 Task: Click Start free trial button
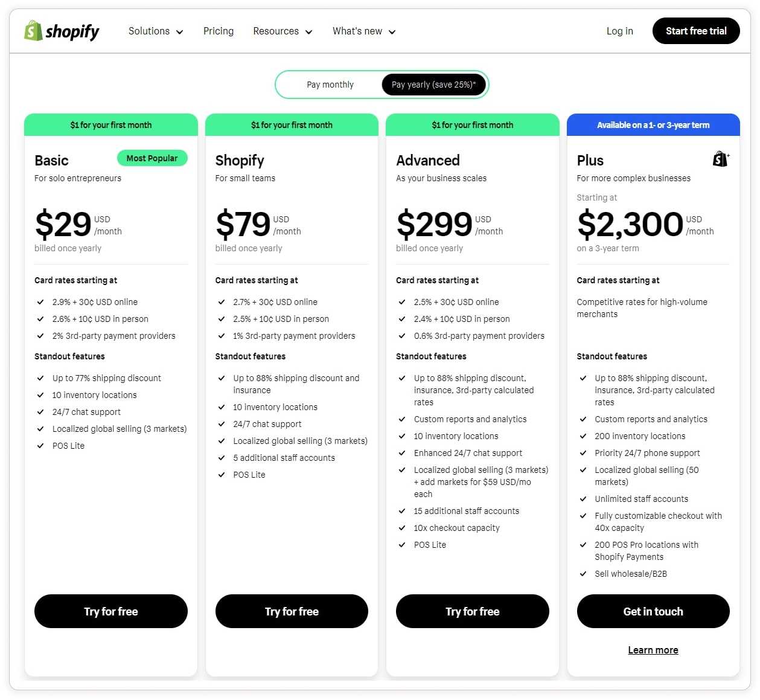tap(696, 31)
